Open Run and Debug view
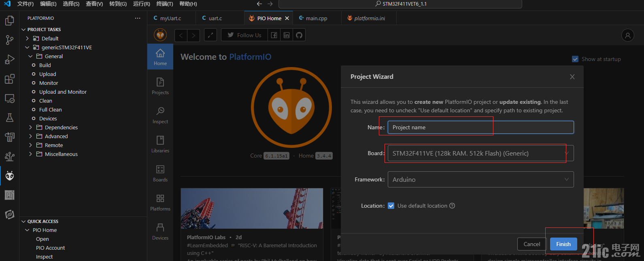 10,59
